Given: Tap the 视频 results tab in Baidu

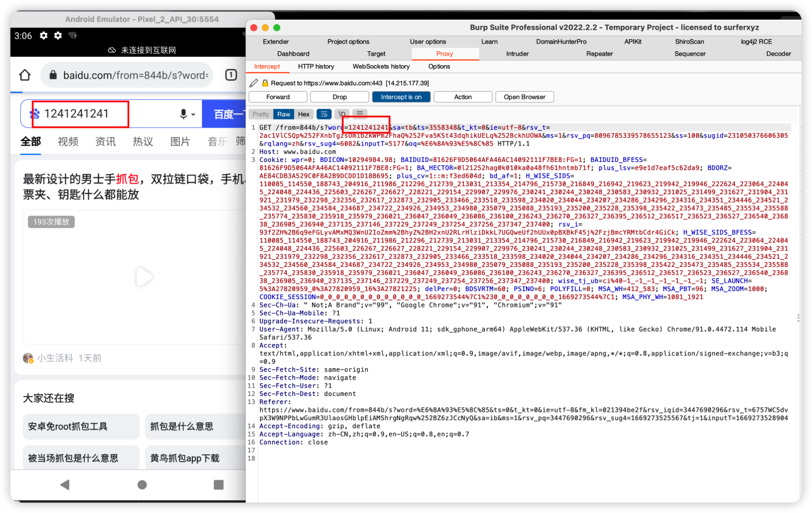Looking at the screenshot, I should [68, 142].
